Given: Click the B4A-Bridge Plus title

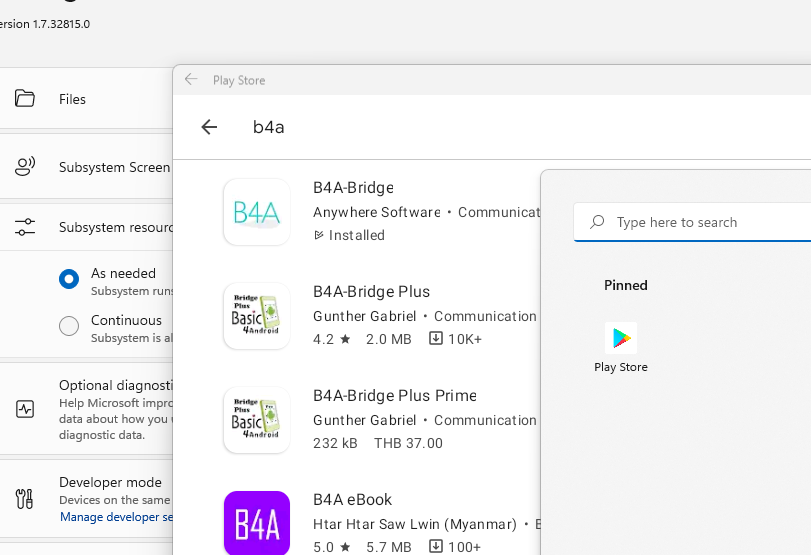Looking at the screenshot, I should coord(371,292).
